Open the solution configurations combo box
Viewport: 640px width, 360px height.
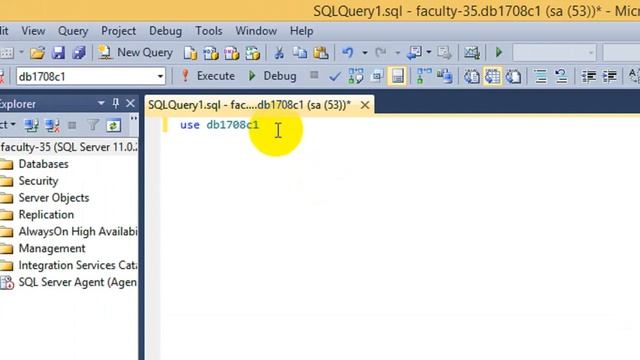[x=554, y=53]
